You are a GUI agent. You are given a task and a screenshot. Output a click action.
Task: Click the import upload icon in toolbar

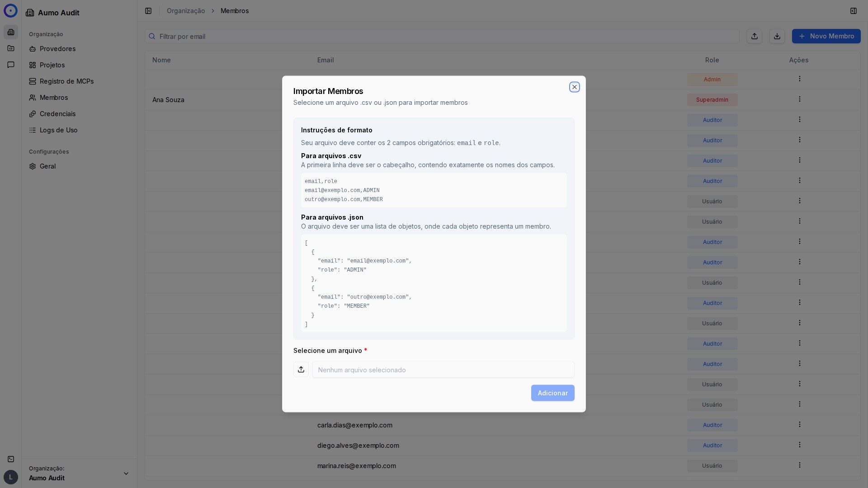[x=755, y=36]
